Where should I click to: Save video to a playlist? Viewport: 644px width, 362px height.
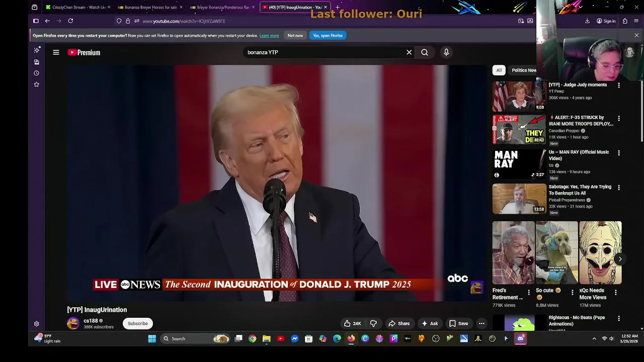coord(458,324)
